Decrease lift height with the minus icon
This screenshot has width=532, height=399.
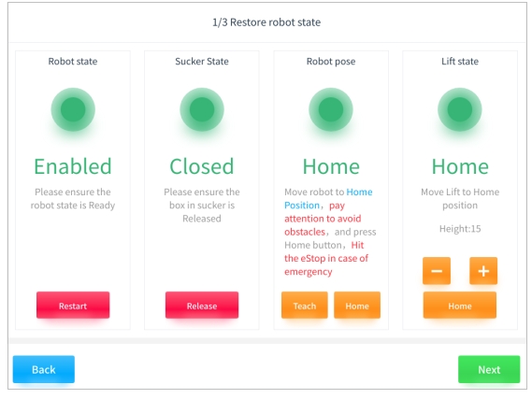(x=437, y=271)
